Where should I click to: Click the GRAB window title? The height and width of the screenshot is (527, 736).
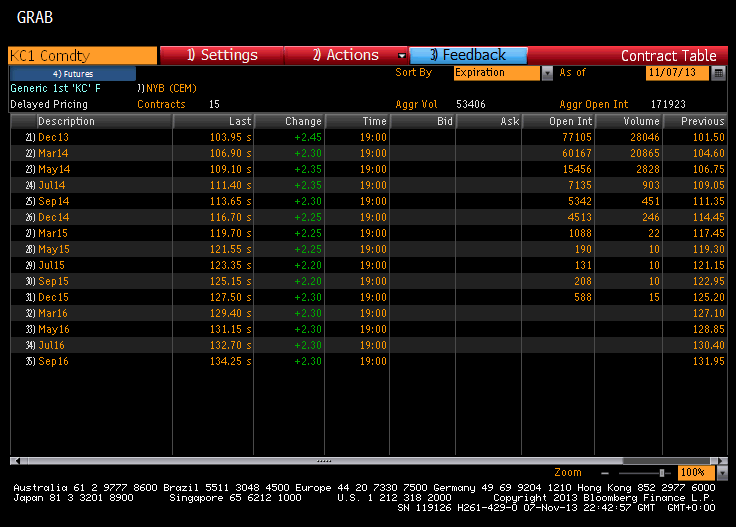click(35, 17)
